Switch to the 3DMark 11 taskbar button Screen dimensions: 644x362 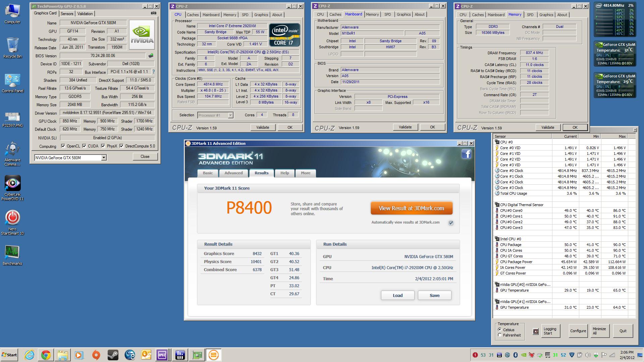pos(214,355)
